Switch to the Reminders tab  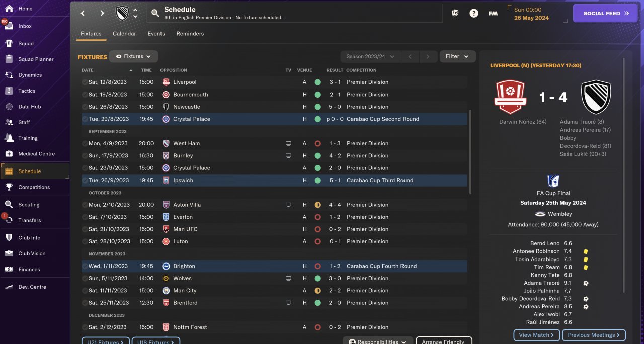190,34
